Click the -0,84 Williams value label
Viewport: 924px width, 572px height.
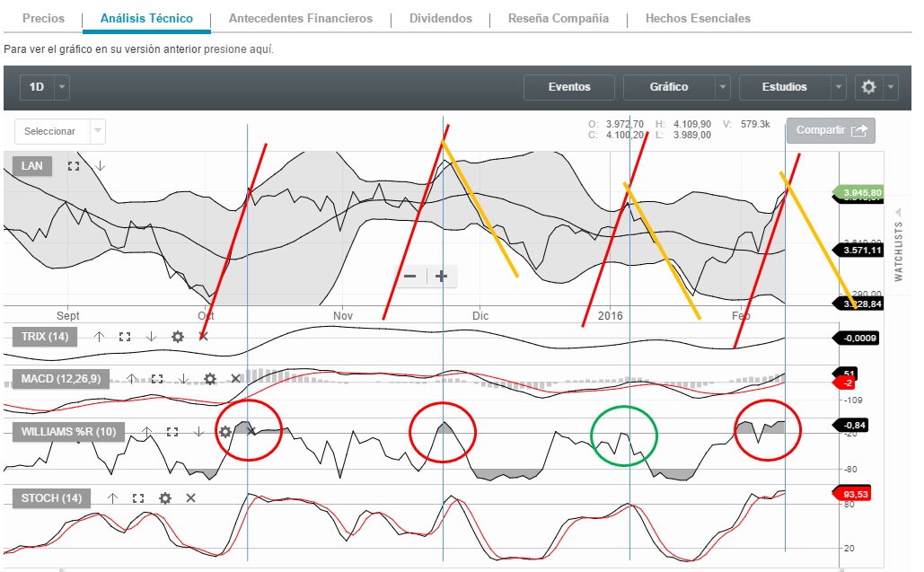coord(851,425)
